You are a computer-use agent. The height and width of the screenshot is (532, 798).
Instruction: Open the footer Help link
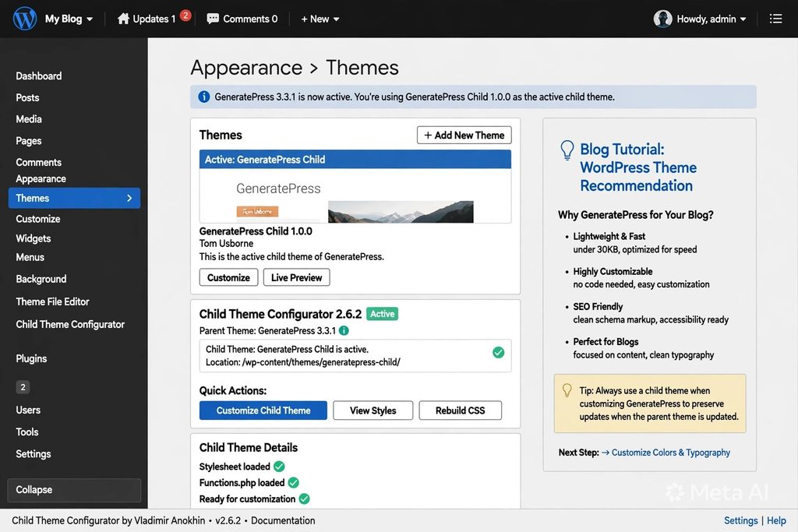[x=777, y=521]
